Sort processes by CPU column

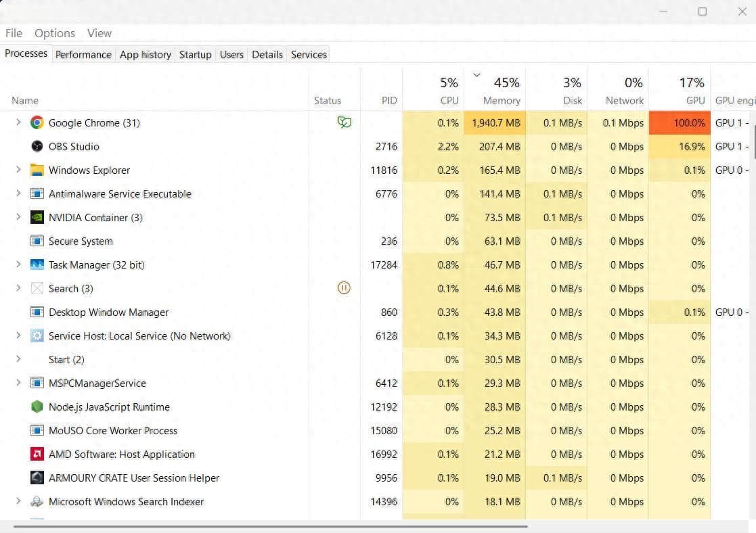(433, 91)
